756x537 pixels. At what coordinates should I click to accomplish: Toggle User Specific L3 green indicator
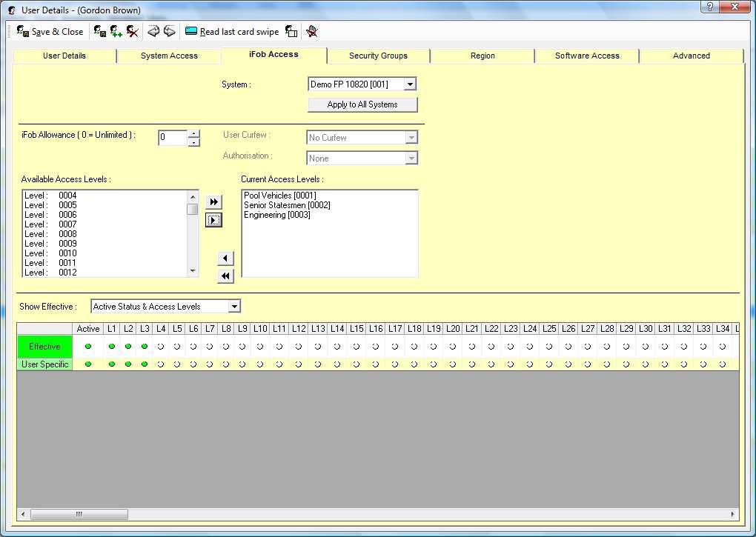145,364
